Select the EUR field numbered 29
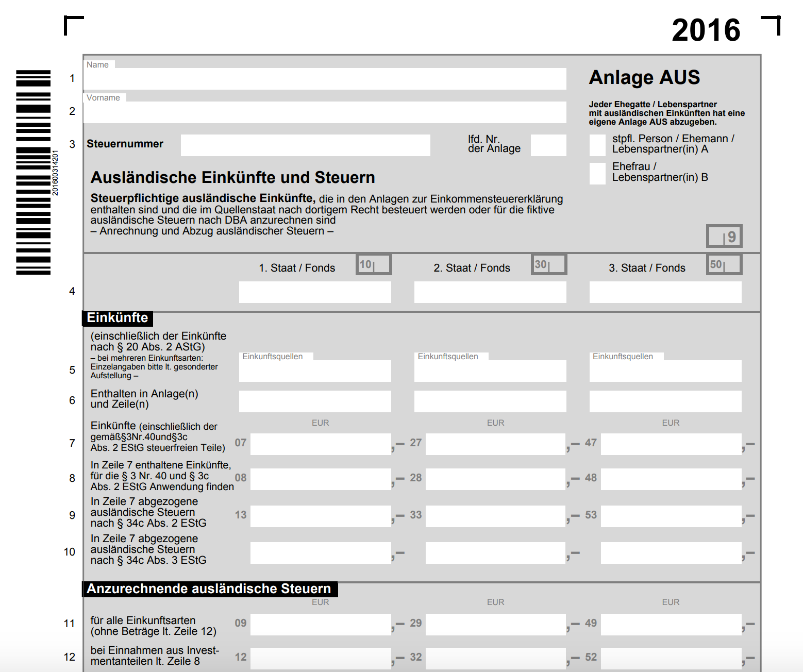Screen dimensions: 803x672 pos(495,624)
